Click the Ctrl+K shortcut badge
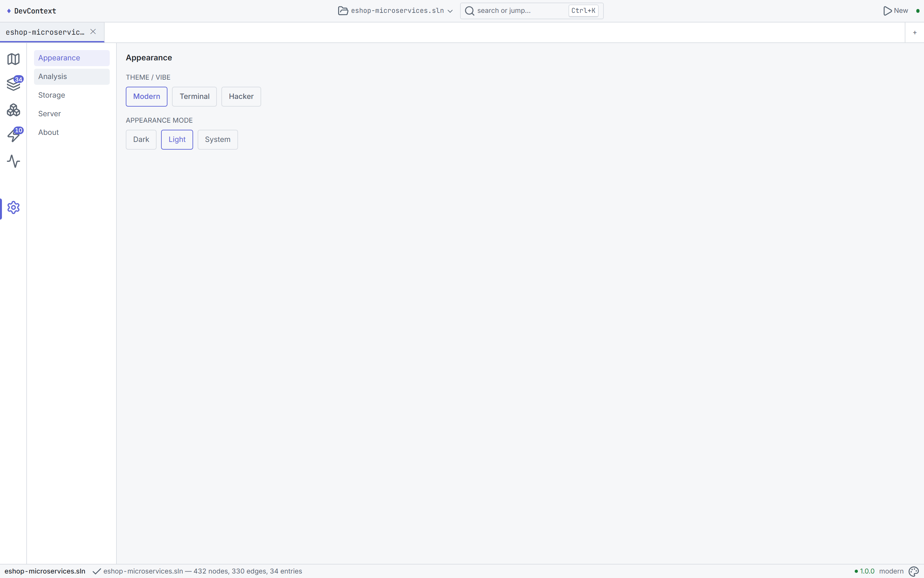Image resolution: width=924 pixels, height=578 pixels. [x=583, y=11]
